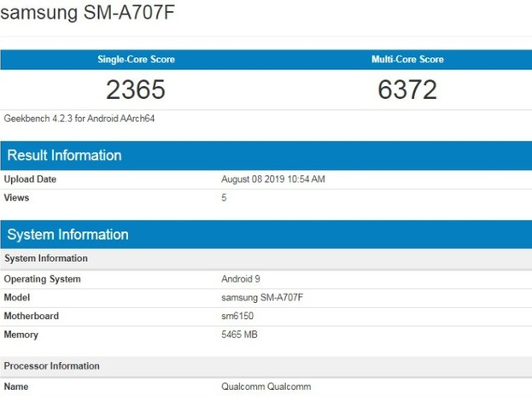Select the Model label

tap(16, 297)
